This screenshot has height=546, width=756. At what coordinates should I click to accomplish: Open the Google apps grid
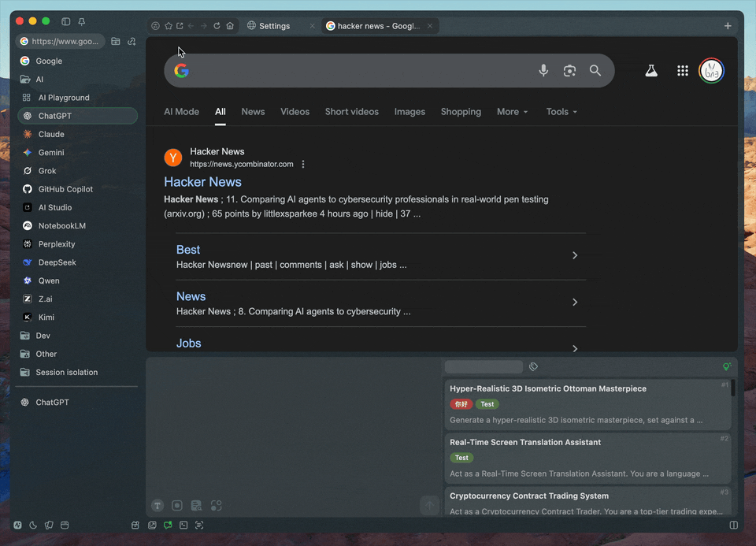click(x=683, y=71)
